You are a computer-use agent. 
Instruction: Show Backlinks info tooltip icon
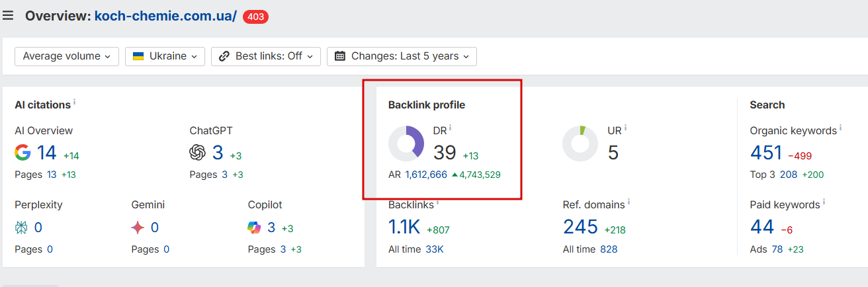437,202
